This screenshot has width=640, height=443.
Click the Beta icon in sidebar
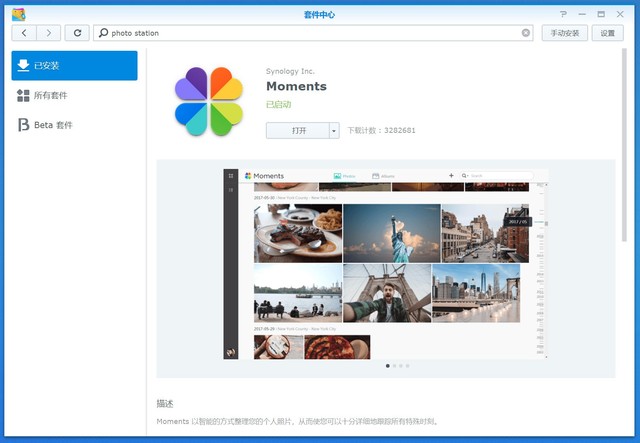(23, 125)
